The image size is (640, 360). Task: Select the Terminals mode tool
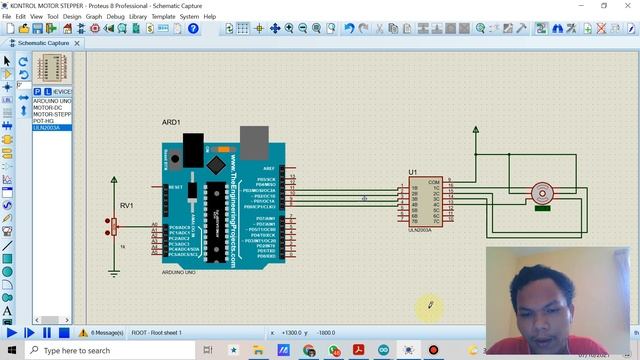point(7,153)
